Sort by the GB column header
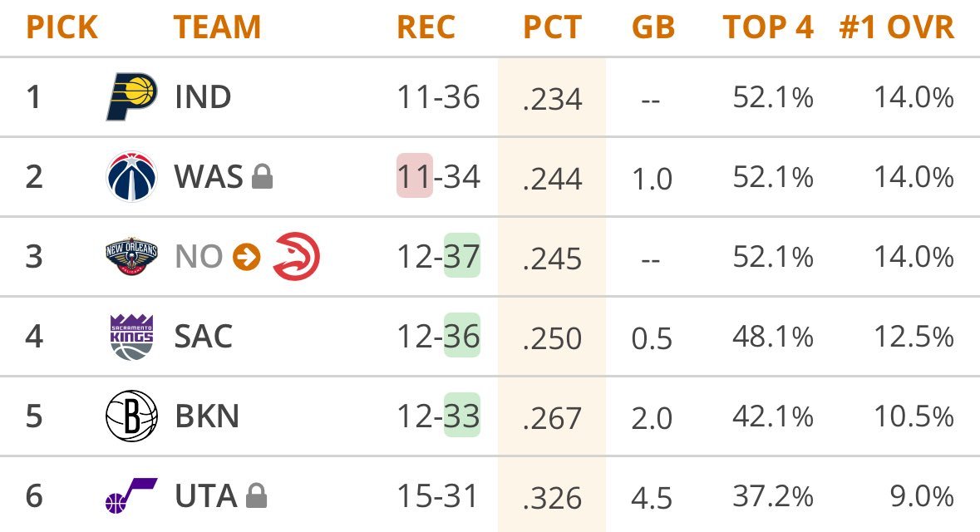 click(652, 27)
